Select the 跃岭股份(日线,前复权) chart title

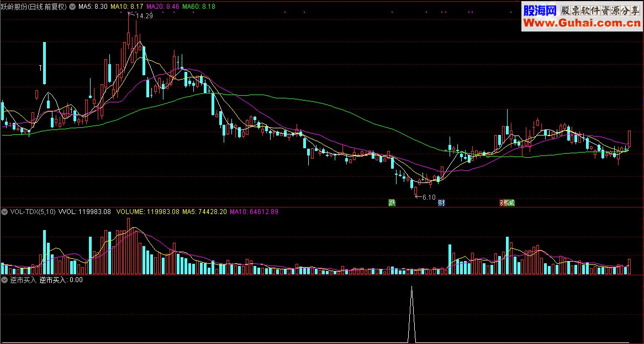click(x=34, y=6)
